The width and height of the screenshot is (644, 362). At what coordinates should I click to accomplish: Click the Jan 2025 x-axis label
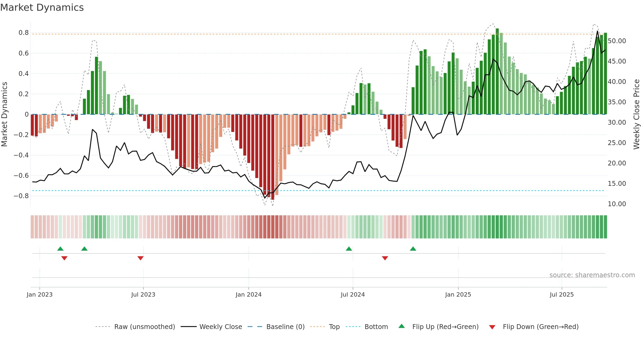pos(458,294)
